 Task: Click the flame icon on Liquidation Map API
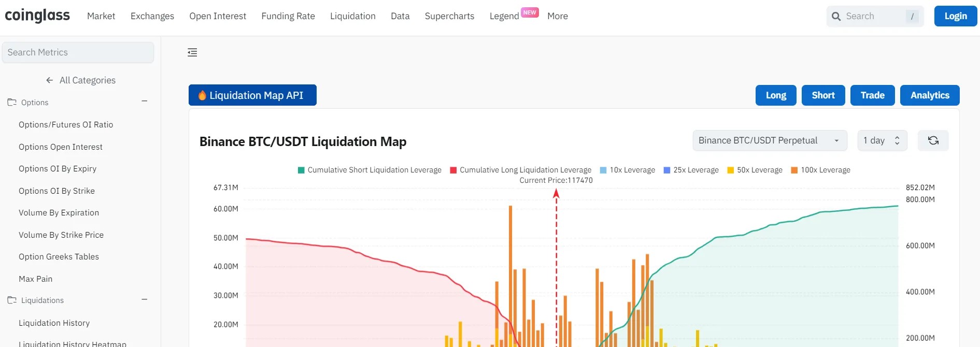[202, 95]
